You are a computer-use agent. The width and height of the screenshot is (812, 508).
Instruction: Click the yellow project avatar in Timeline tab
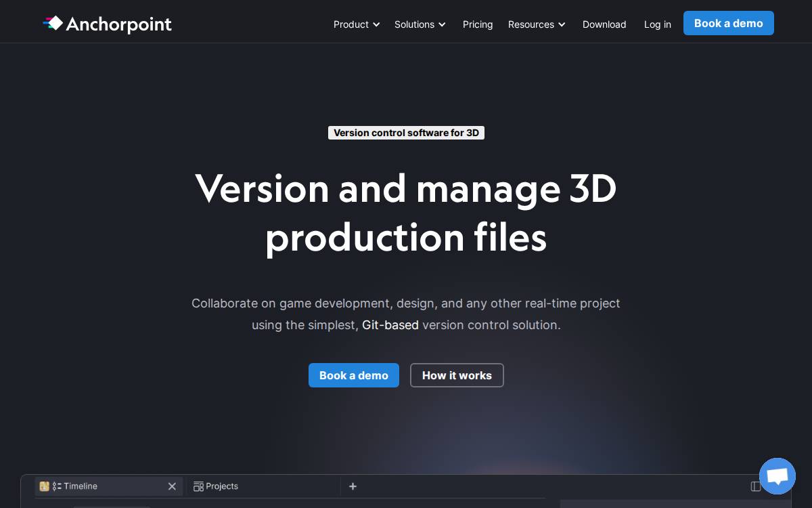point(44,486)
